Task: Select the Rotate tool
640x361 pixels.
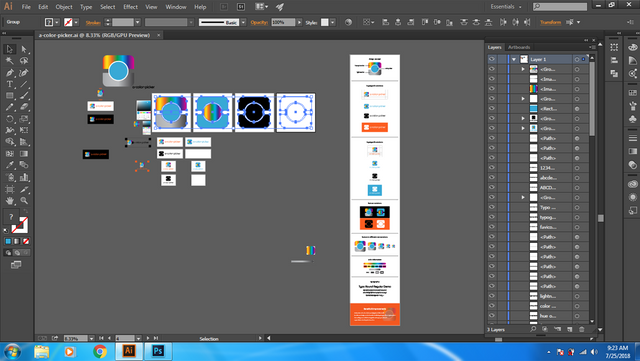Action: [9, 119]
